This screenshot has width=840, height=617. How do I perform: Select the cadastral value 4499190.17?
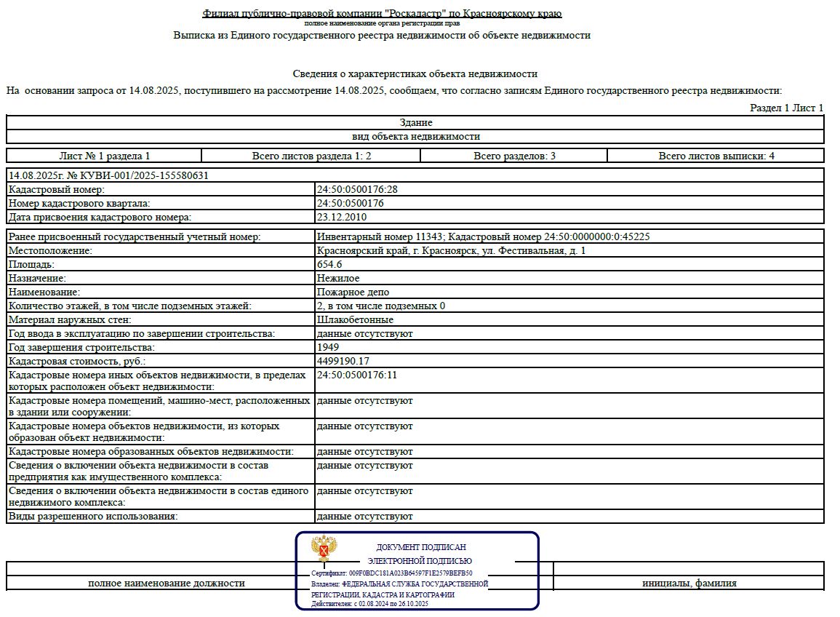tap(343, 361)
